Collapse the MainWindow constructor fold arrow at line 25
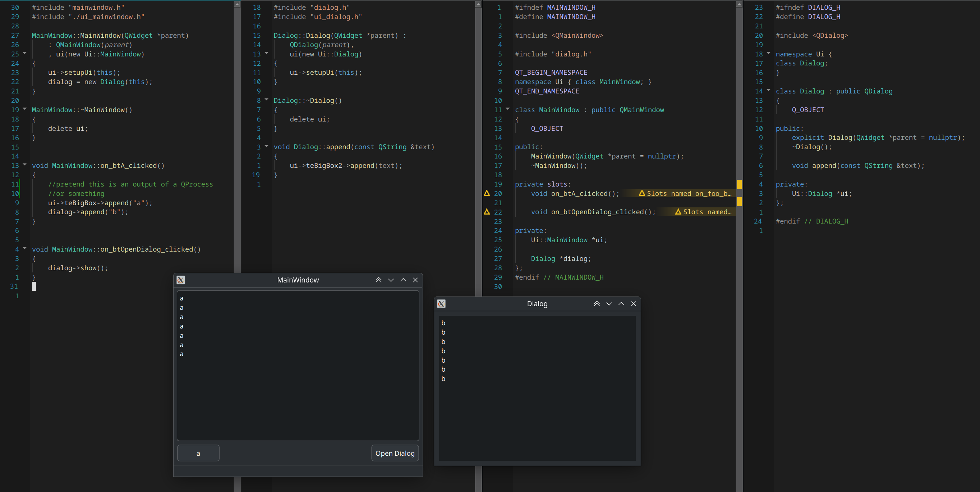The height and width of the screenshot is (492, 980). 25,53
